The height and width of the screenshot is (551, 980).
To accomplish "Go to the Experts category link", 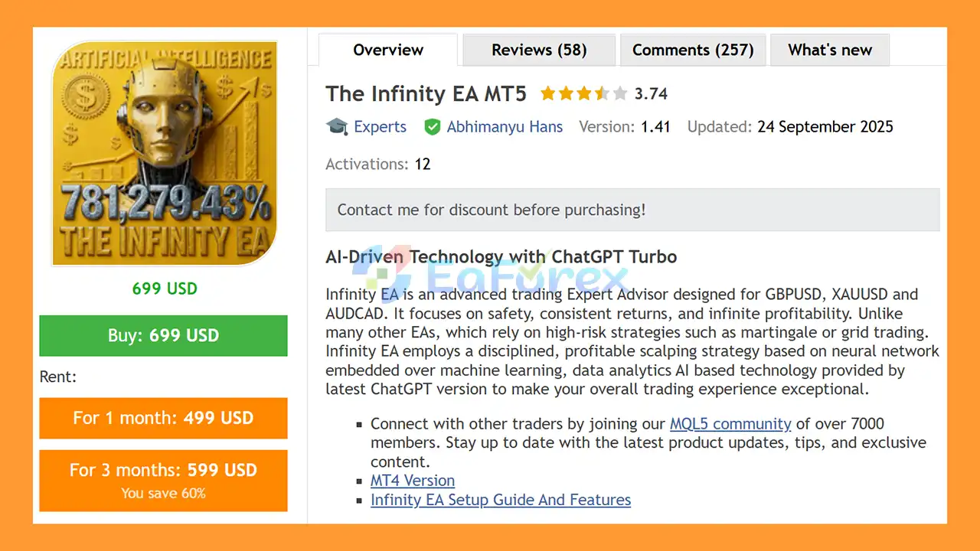I will click(x=380, y=127).
